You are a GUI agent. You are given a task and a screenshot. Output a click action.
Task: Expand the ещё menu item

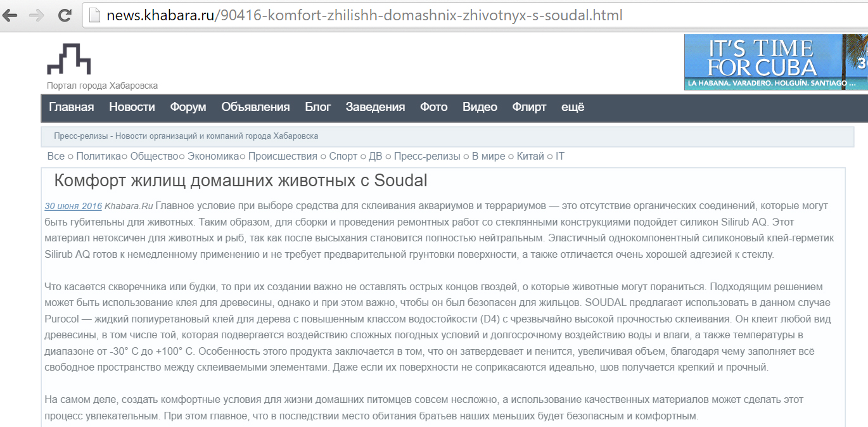pos(573,107)
